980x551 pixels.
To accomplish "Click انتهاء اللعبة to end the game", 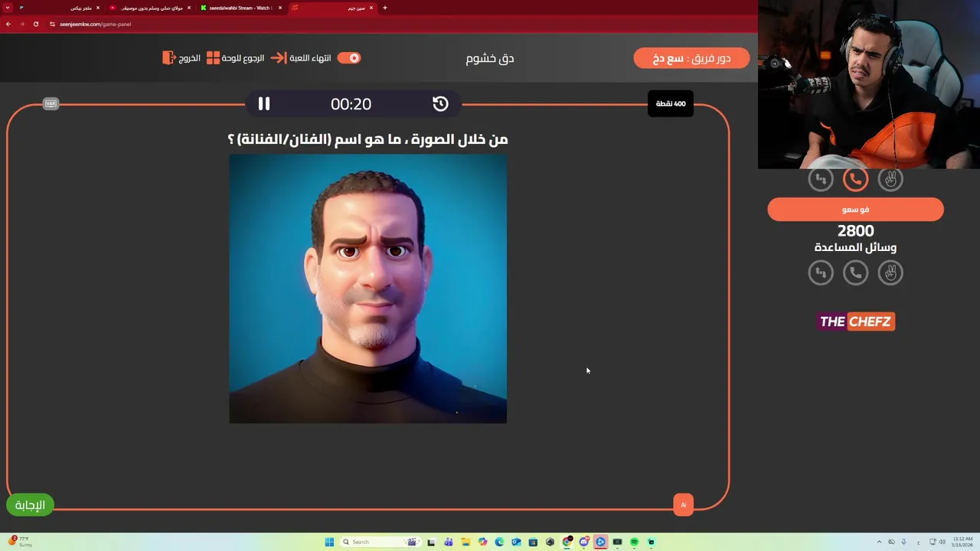I will click(310, 58).
